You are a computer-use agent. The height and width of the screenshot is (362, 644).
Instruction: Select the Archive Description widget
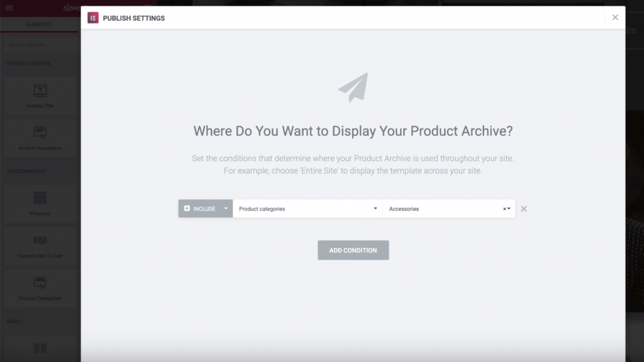coord(40,139)
